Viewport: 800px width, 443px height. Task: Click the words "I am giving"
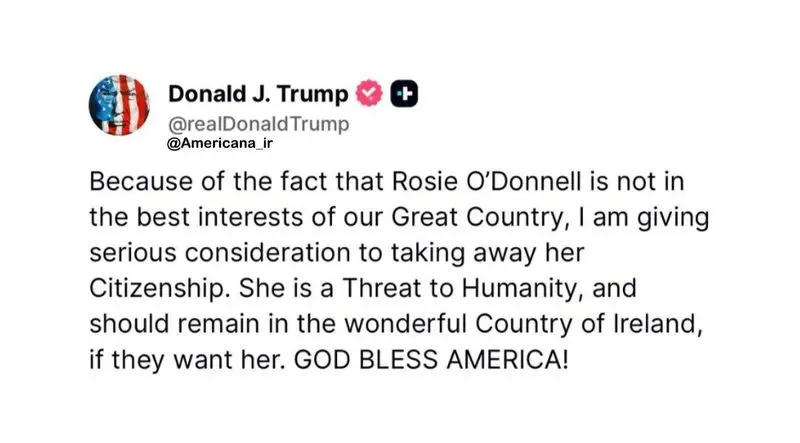coord(644,218)
